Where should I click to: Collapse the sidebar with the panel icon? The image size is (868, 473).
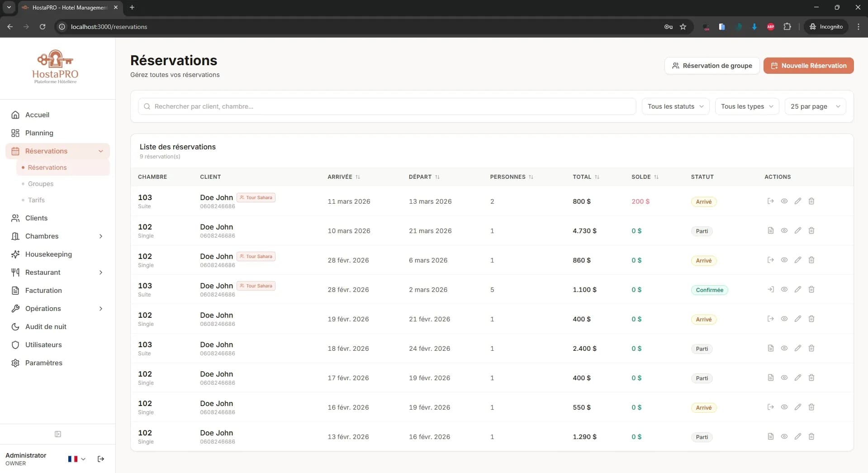coord(58,434)
